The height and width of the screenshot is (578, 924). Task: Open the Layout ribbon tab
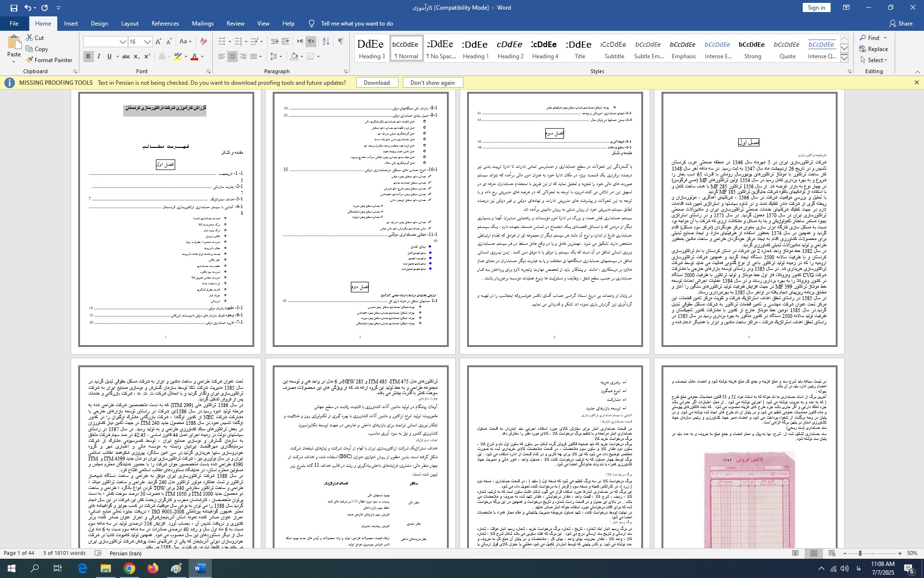(x=129, y=24)
